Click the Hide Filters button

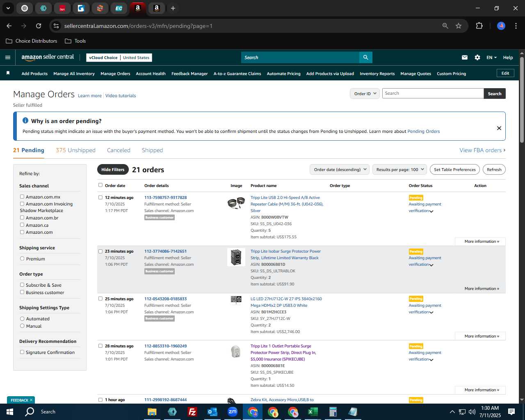coord(113,169)
